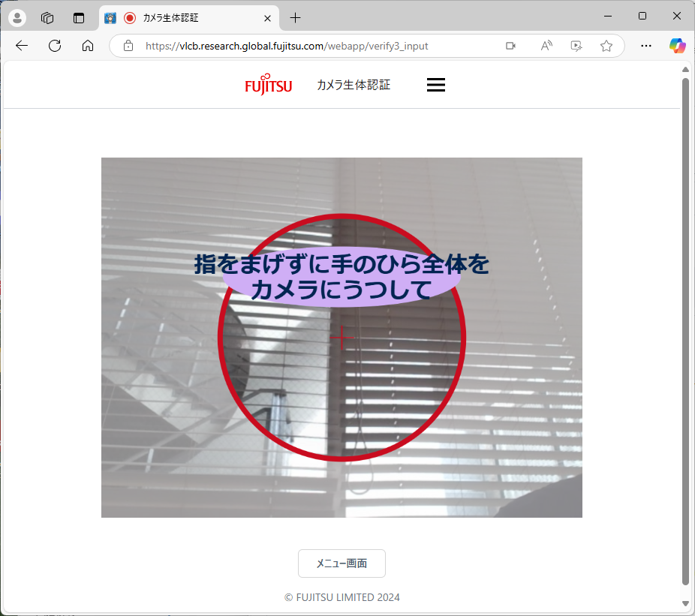695x616 pixels.
Task: Reload the current page
Action: point(55,46)
